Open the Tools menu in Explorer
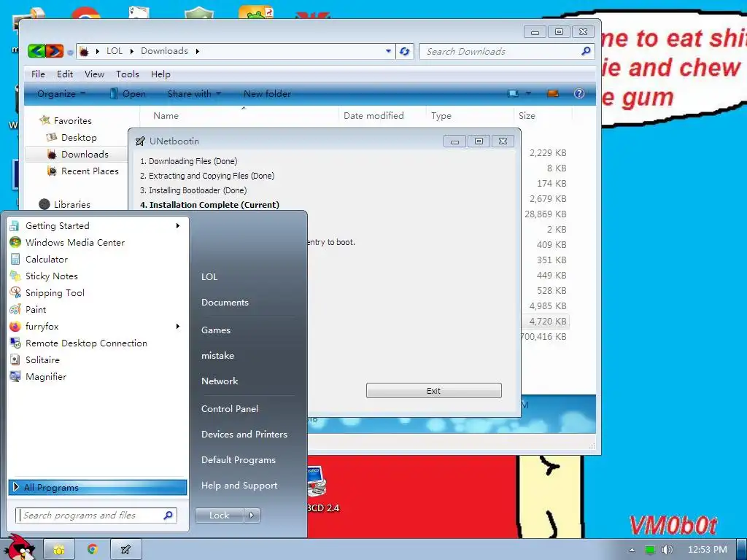 (x=128, y=74)
